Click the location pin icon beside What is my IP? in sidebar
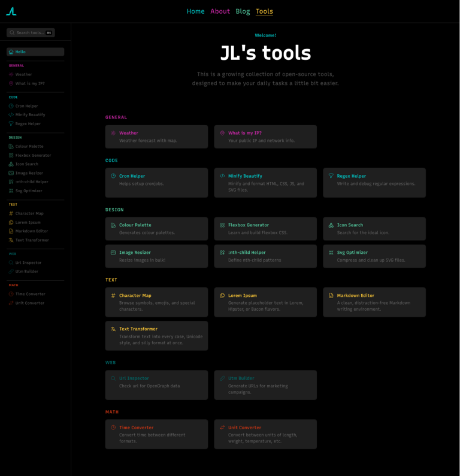The width and height of the screenshot is (460, 476). 11,83
